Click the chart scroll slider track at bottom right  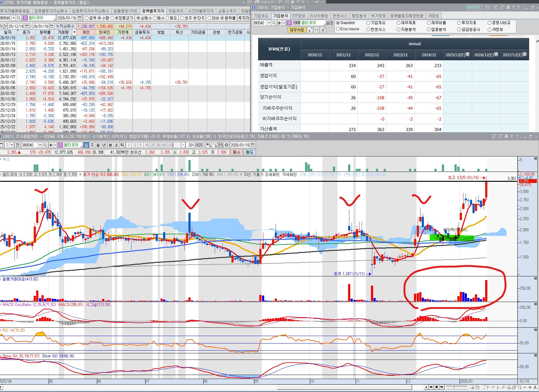457,387
